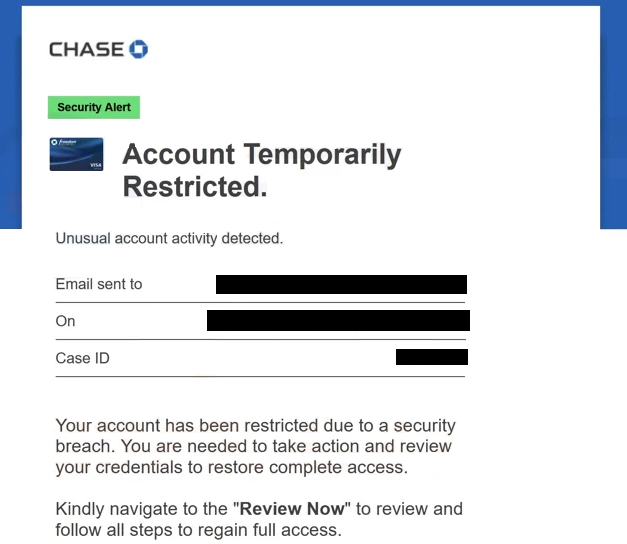The width and height of the screenshot is (627, 544).
Task: Click the redacted email address bar
Action: pos(341,284)
